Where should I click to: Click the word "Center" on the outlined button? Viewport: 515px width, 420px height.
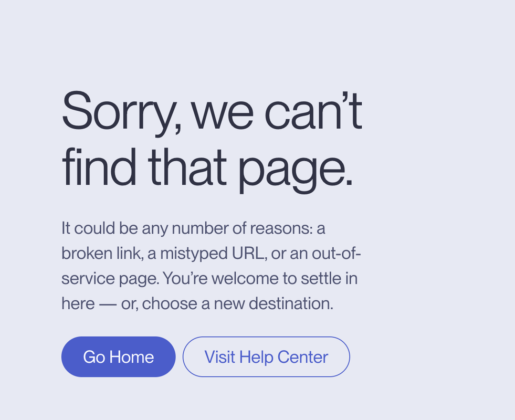coord(303,357)
